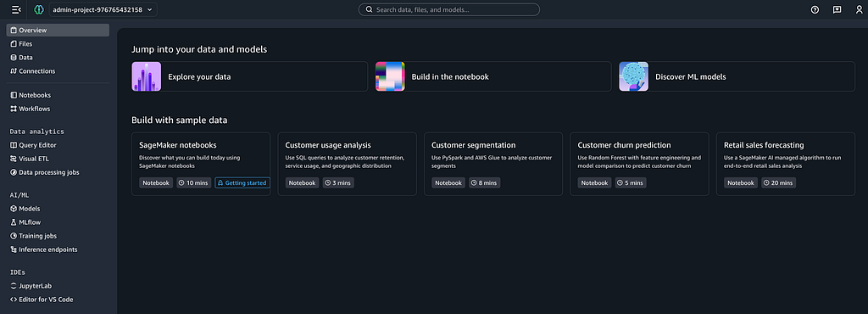Image resolution: width=868 pixels, height=314 pixels.
Task: Open the help question mark icon
Action: (x=815, y=9)
